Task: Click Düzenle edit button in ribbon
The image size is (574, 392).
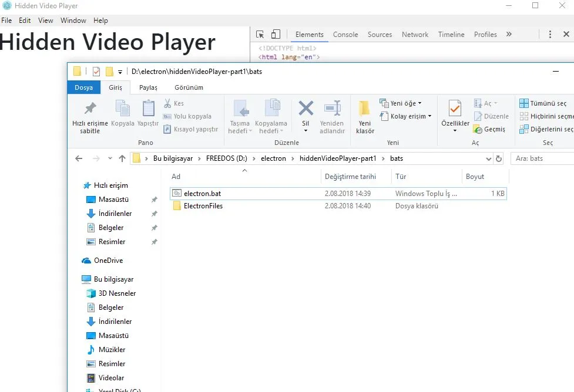Action: pos(492,116)
